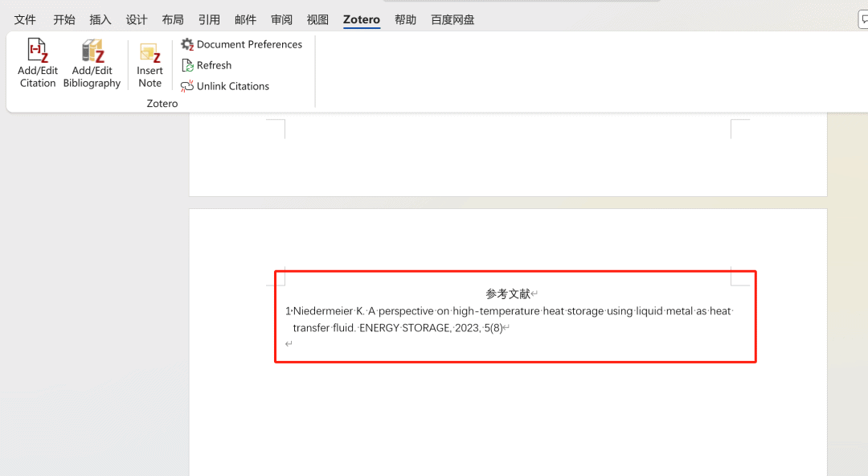Open the 引用 ribbon tab
868x476 pixels.
tap(209, 19)
